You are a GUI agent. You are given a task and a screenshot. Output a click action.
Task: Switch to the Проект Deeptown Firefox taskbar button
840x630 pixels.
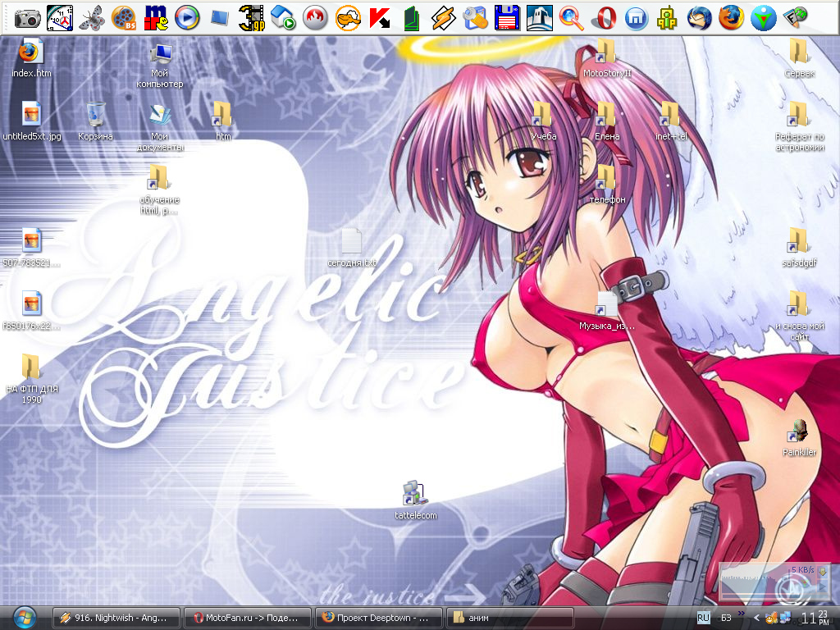(x=379, y=618)
